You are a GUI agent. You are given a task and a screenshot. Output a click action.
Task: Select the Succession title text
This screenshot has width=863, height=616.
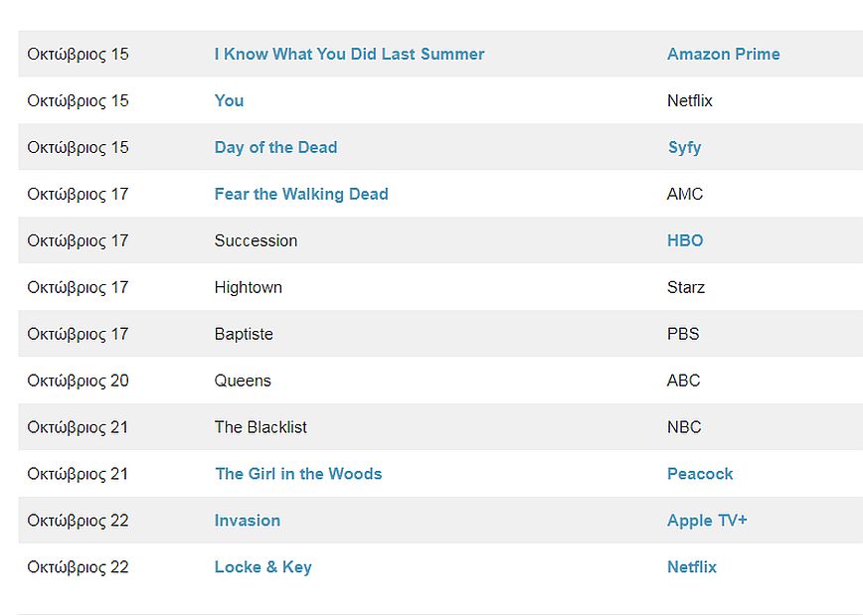tap(256, 240)
